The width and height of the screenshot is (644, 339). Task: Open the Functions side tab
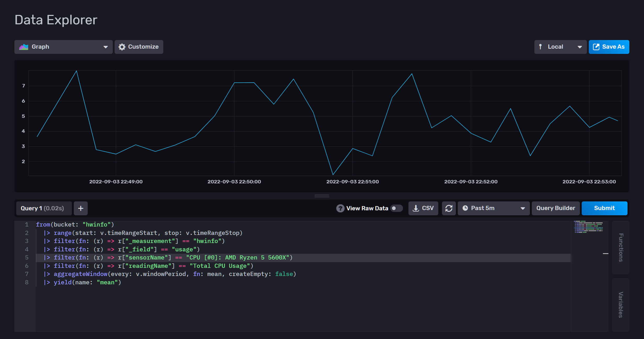pos(621,247)
